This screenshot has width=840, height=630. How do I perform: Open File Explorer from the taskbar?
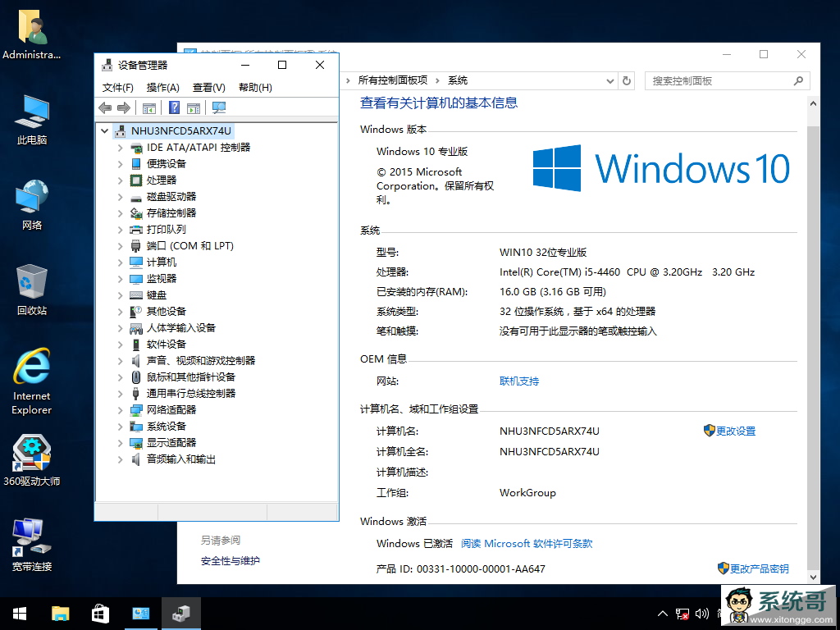60,614
